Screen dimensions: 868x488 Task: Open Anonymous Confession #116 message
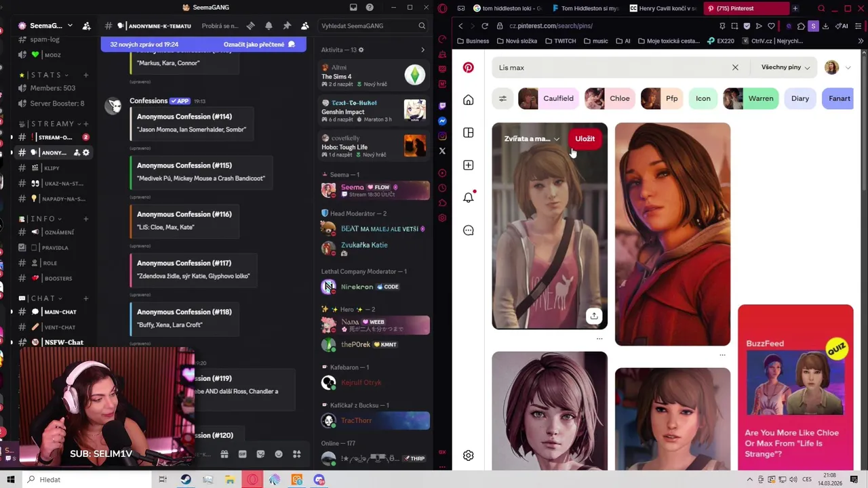pos(184,220)
